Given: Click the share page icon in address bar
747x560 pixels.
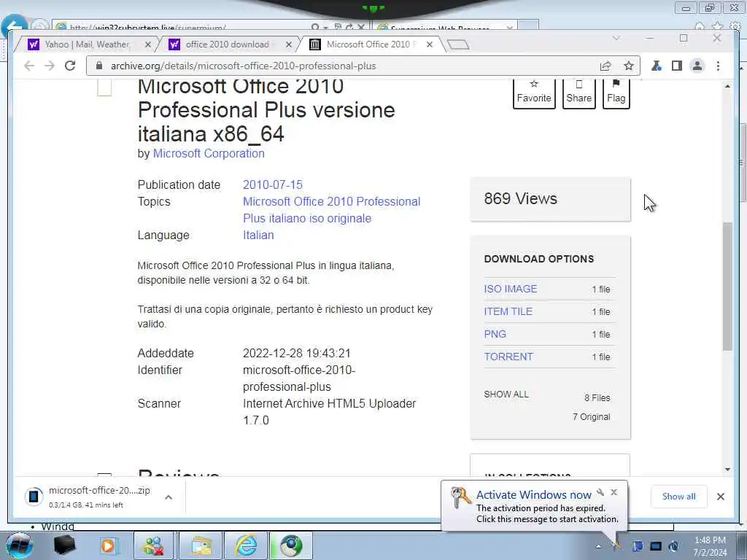Looking at the screenshot, I should click(x=605, y=66).
